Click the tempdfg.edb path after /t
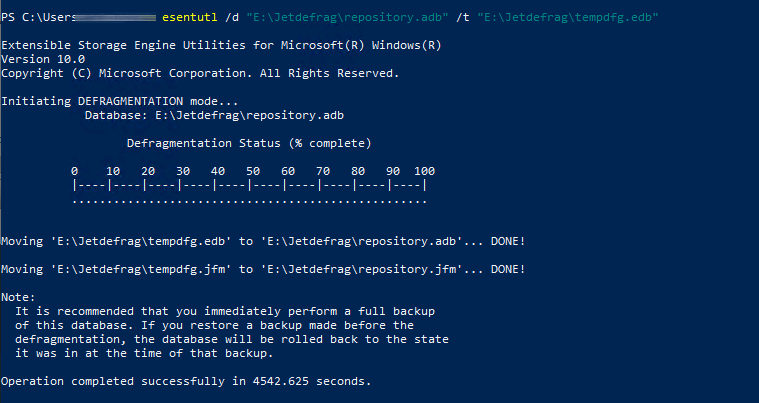The image size is (759, 403). click(x=568, y=17)
